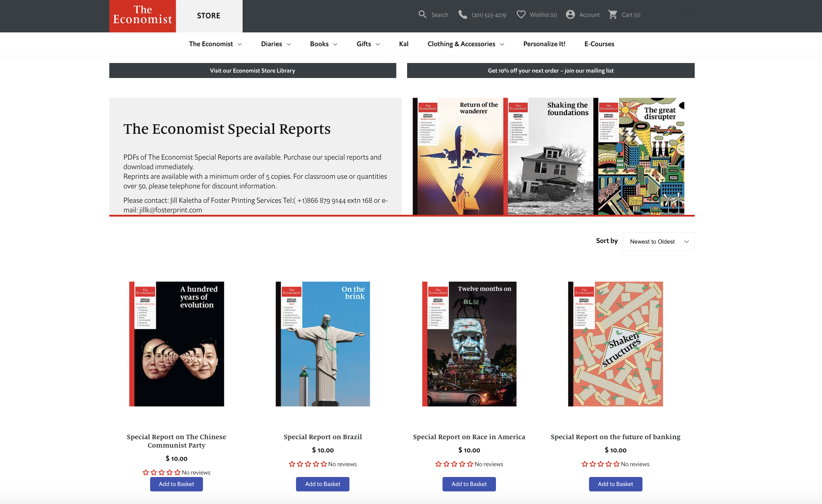The image size is (822, 504).
Task: Add future of banking report to basket
Action: pyautogui.click(x=615, y=484)
